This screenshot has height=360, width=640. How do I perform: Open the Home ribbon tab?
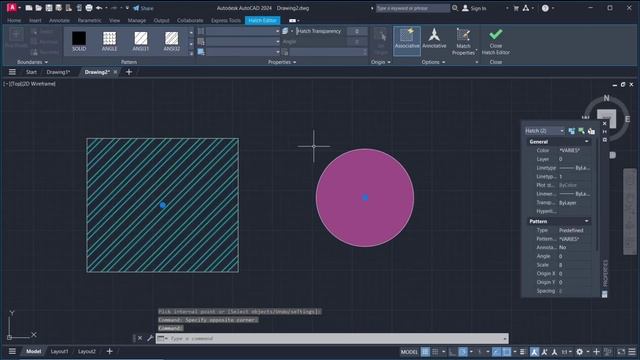pyautogui.click(x=14, y=20)
